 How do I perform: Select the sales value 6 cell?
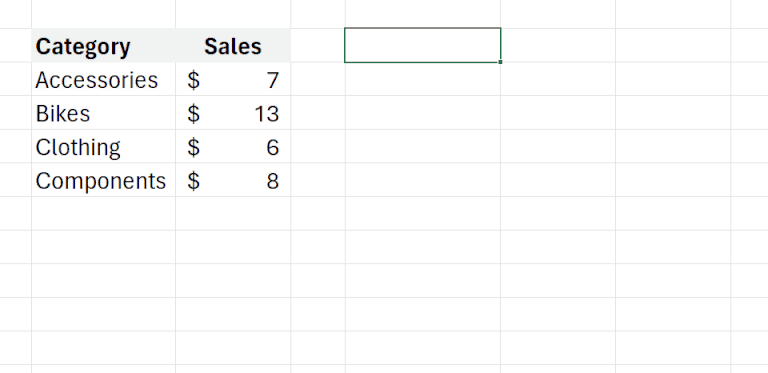(233, 147)
